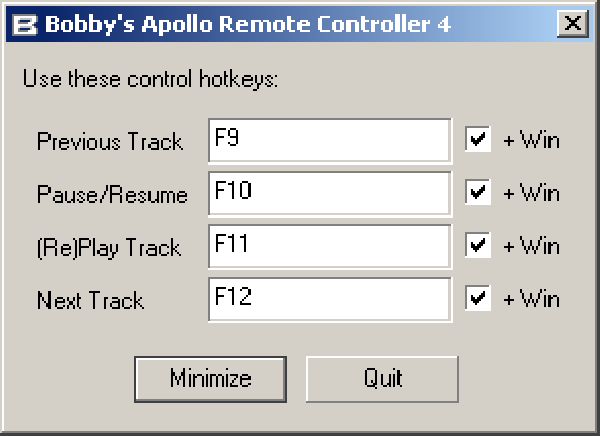The height and width of the screenshot is (436, 600).
Task: Toggle the Win checkbox for Previous Track
Action: (478, 141)
